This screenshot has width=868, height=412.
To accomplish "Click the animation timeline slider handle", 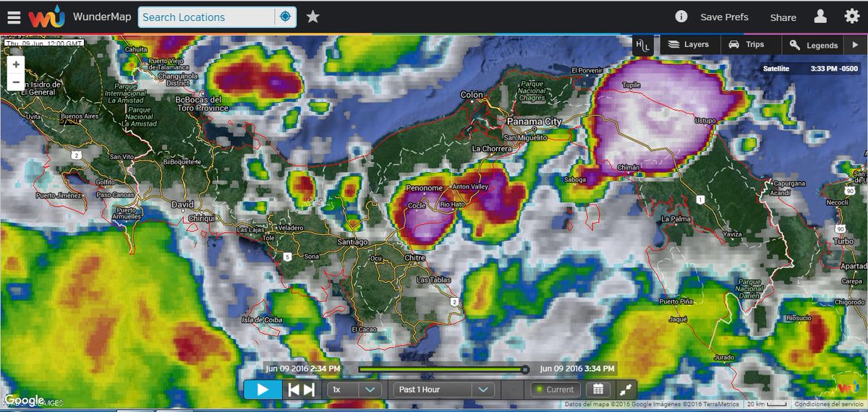I will click(525, 369).
